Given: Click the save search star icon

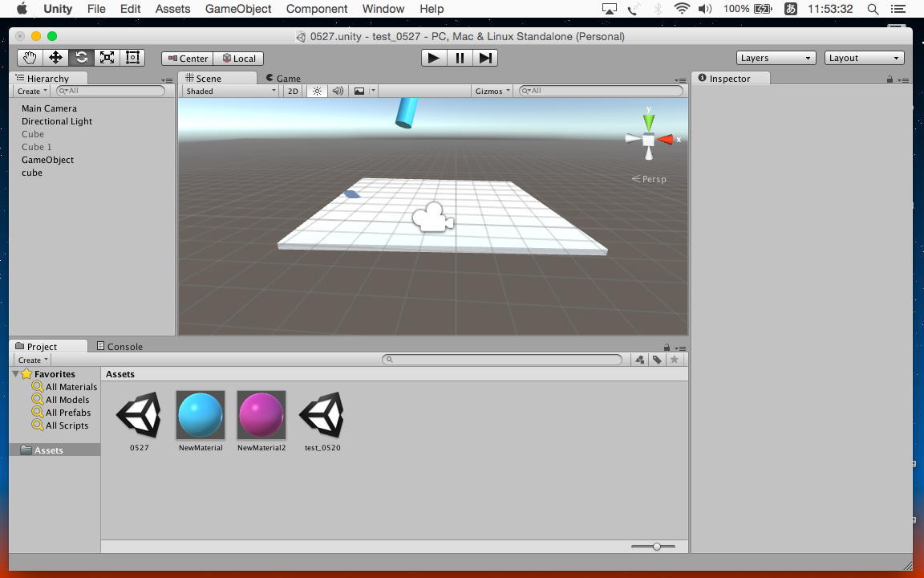Looking at the screenshot, I should pyautogui.click(x=675, y=359).
